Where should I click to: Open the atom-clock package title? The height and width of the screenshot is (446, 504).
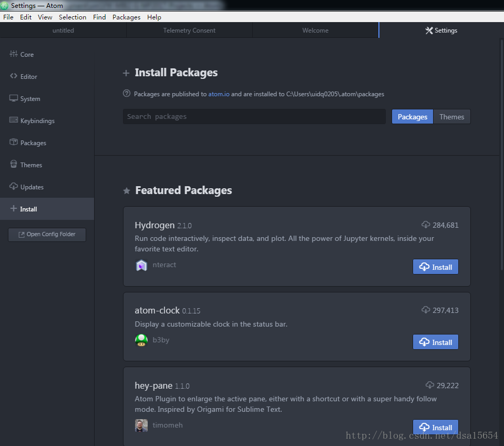click(157, 310)
